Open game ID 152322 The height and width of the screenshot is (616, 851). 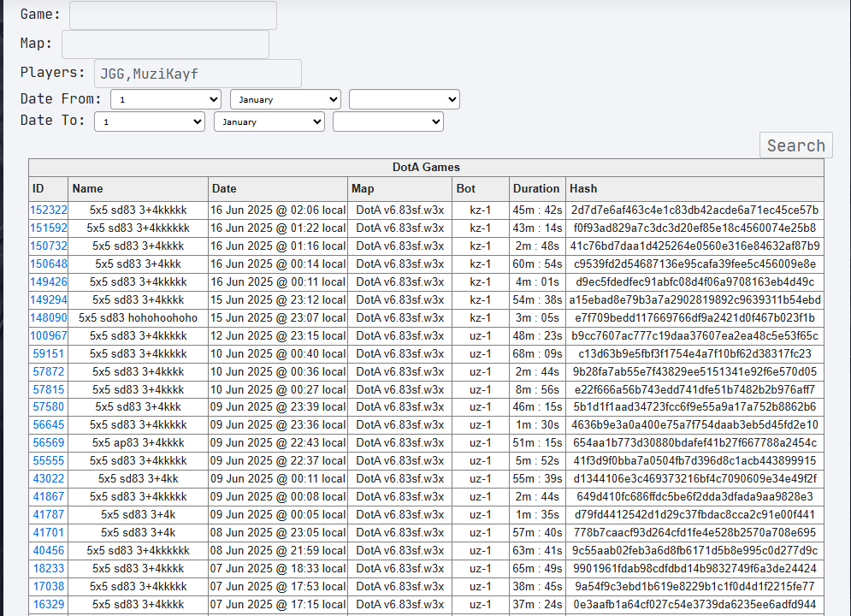click(48, 210)
